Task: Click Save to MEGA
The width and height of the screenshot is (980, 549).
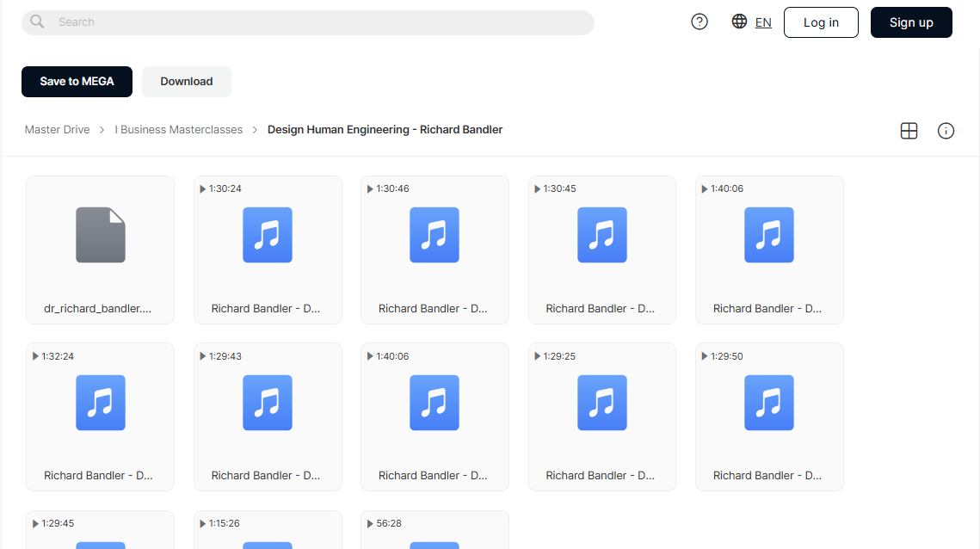Action: tap(77, 81)
